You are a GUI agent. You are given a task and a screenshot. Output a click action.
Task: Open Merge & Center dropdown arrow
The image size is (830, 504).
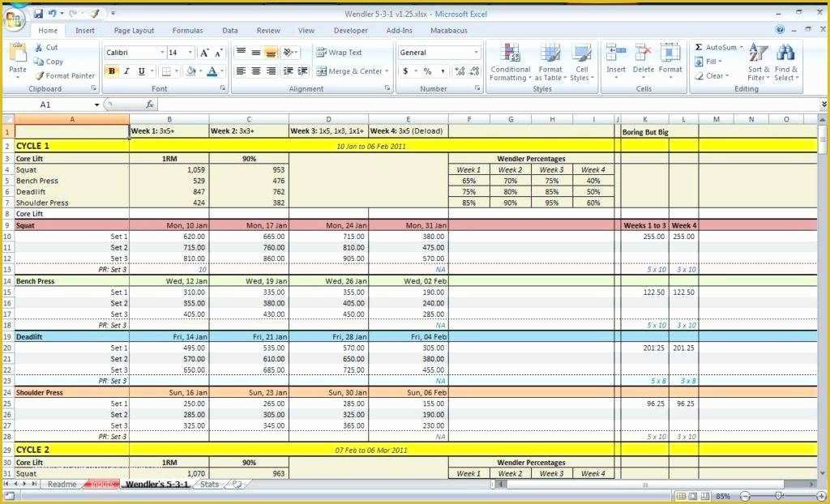(387, 71)
